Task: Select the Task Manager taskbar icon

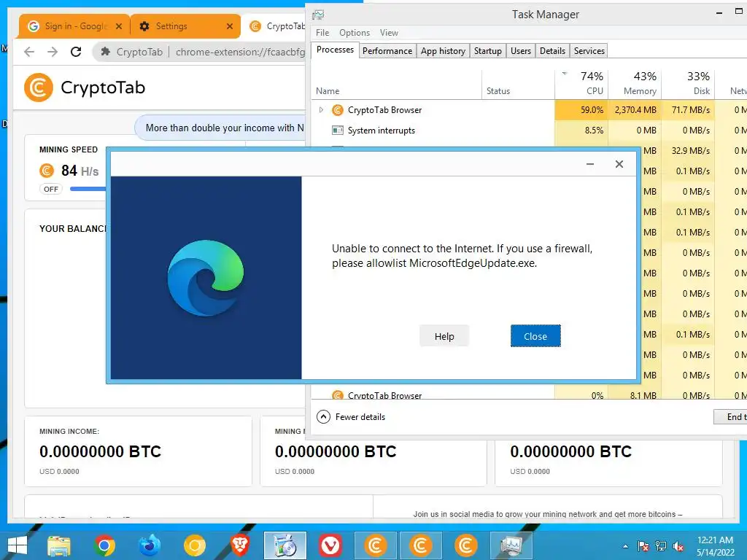Action: (x=511, y=545)
